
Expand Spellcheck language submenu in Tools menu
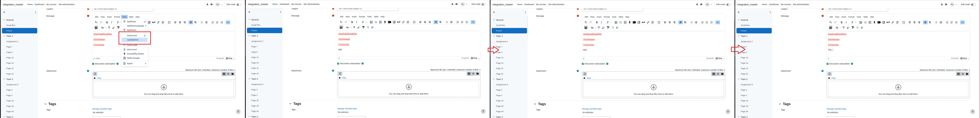[x=135, y=26]
